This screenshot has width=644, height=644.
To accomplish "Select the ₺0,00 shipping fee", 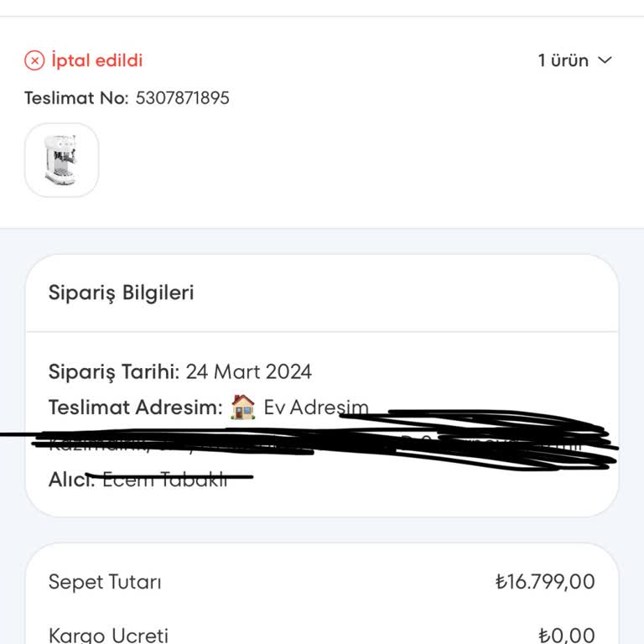I will 566,636.
